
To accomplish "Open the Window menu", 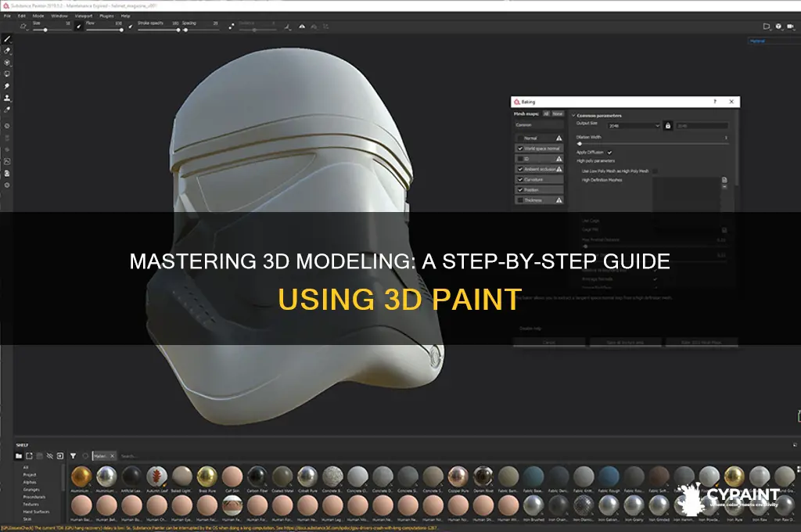I will pos(59,16).
